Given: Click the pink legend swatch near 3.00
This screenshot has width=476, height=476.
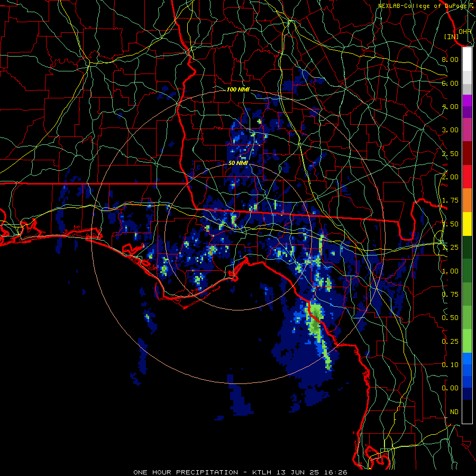Looking at the screenshot, I should [x=467, y=130].
